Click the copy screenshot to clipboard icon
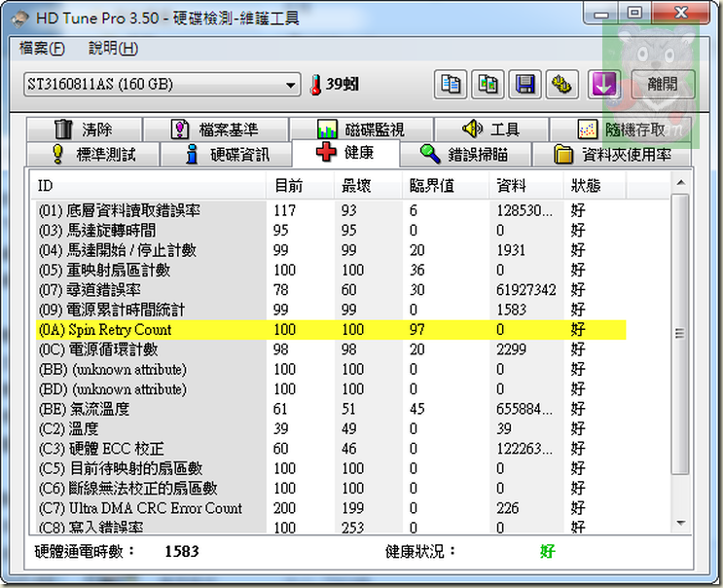723x588 pixels. click(488, 85)
